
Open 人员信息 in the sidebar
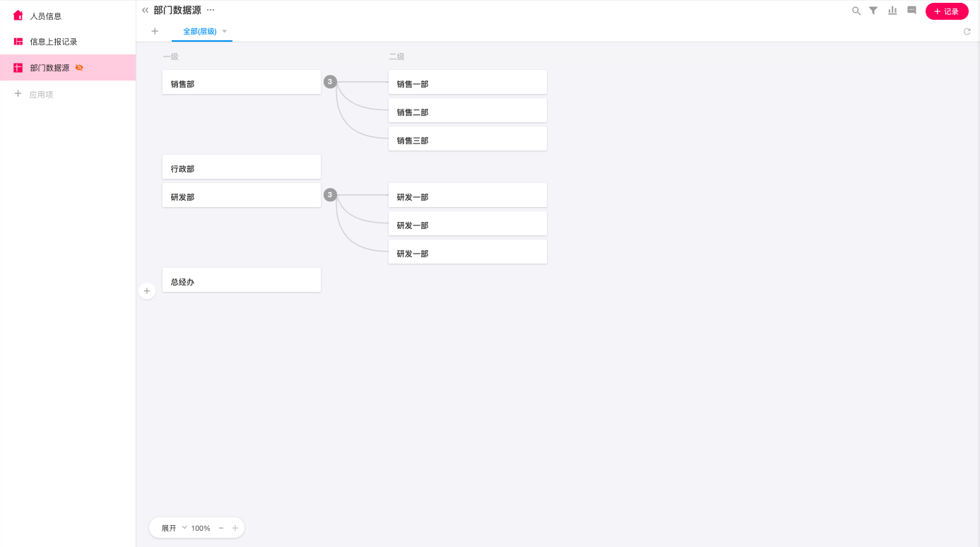(46, 16)
